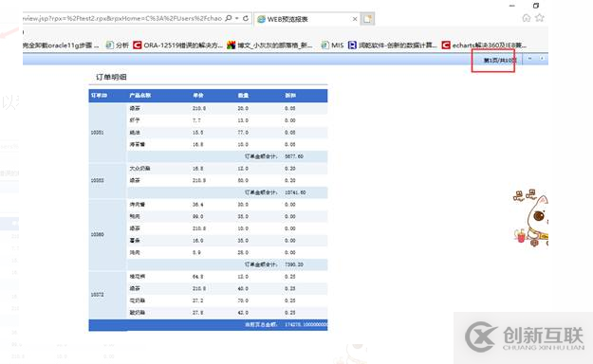Screen dimensions: 593x364
Task: Click the red C icon of ORA-12519 bookmark
Action: point(137,45)
